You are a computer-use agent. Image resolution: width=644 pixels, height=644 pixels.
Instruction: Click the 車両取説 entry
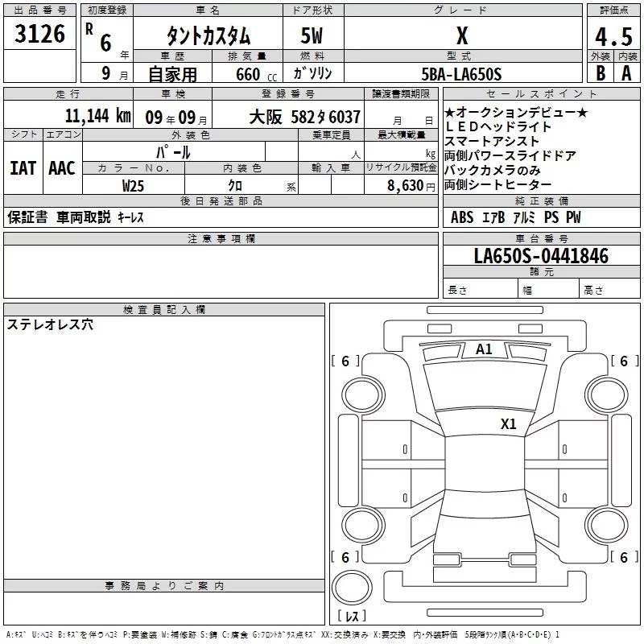(x=84, y=217)
